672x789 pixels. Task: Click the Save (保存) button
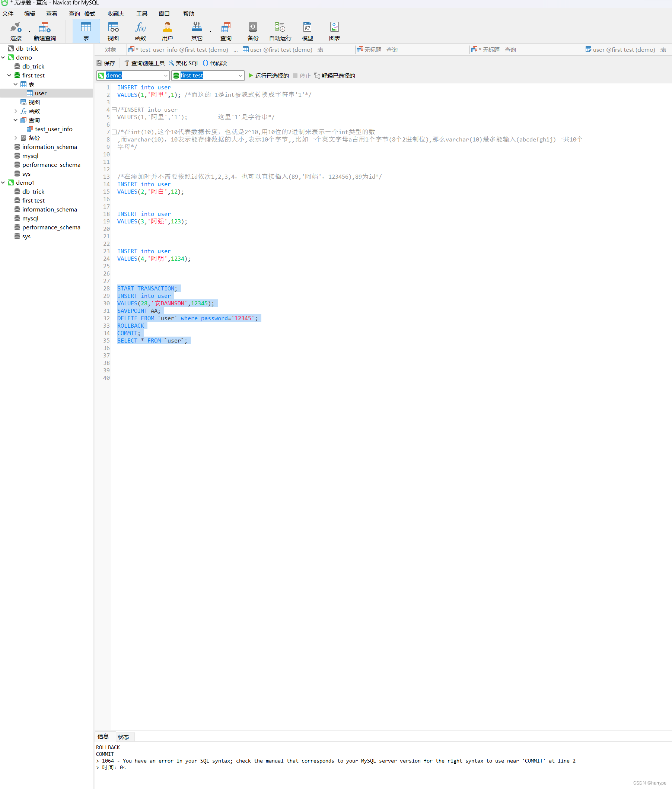[106, 63]
